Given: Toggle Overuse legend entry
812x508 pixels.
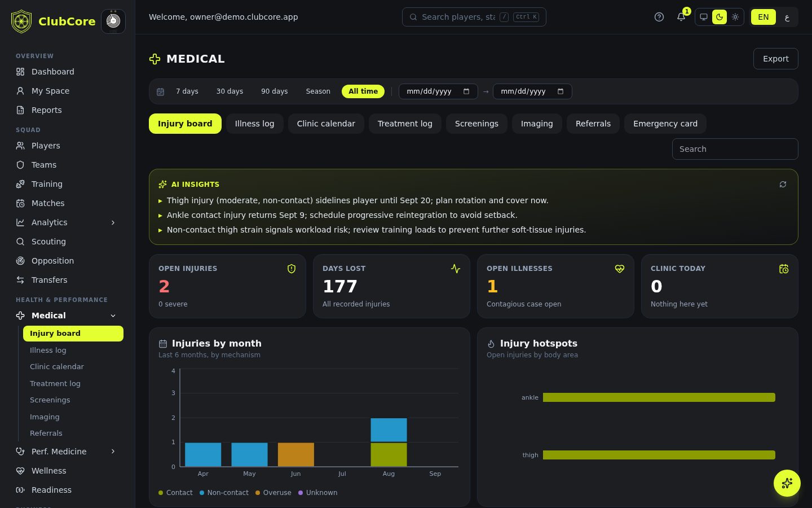Looking at the screenshot, I should [273, 493].
